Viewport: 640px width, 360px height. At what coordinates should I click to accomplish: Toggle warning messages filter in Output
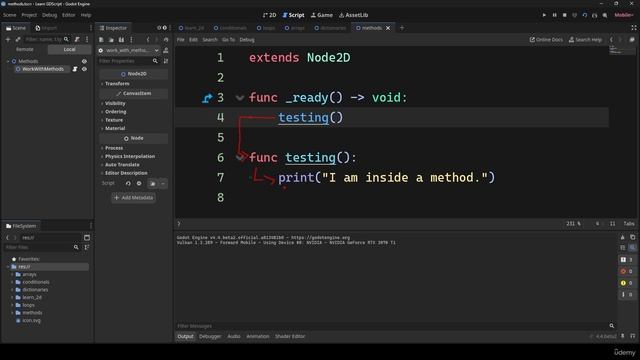point(627,283)
